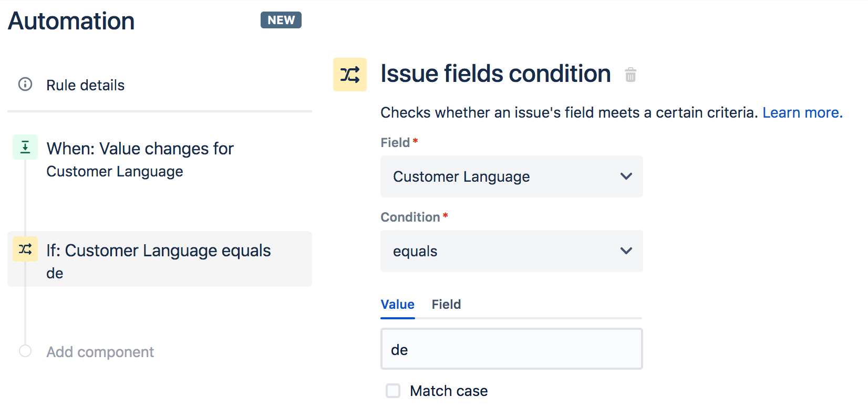Click the Add component circle node
The image size is (868, 417).
click(25, 351)
